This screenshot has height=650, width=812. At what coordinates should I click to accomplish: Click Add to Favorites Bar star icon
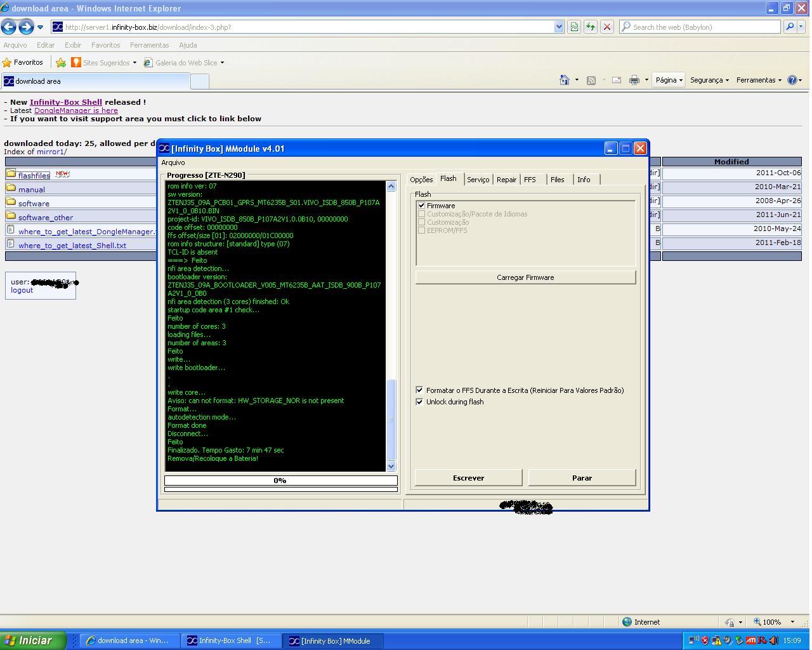click(x=61, y=62)
